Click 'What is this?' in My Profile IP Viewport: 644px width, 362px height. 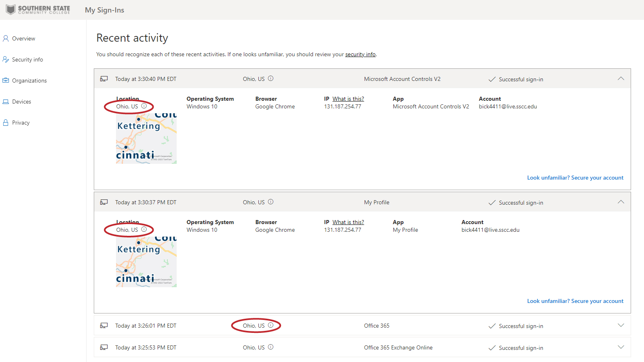348,222
